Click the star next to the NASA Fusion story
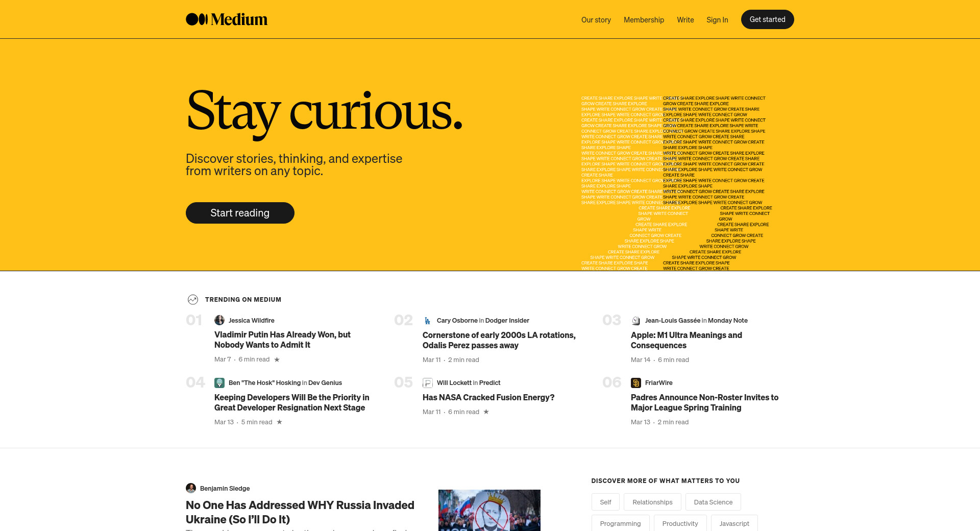The image size is (980, 531). point(486,412)
